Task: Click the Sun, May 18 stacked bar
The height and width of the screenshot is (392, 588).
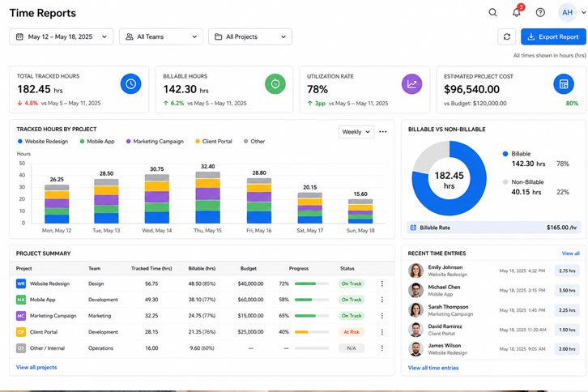Action: (x=360, y=211)
